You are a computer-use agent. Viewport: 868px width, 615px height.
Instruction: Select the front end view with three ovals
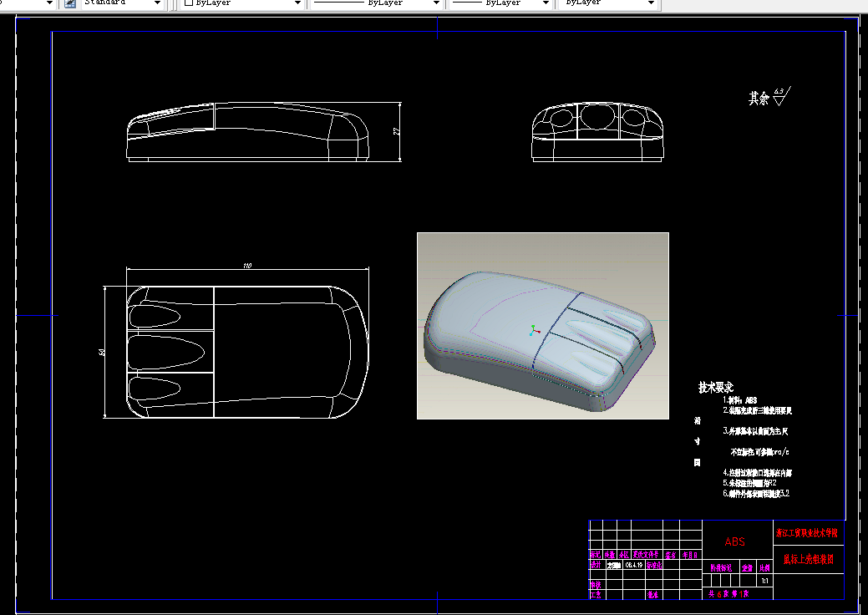pos(597,132)
